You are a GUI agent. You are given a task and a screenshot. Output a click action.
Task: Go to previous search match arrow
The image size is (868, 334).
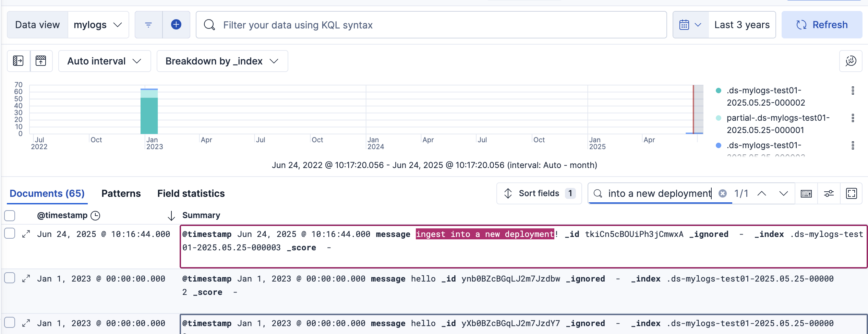762,193
